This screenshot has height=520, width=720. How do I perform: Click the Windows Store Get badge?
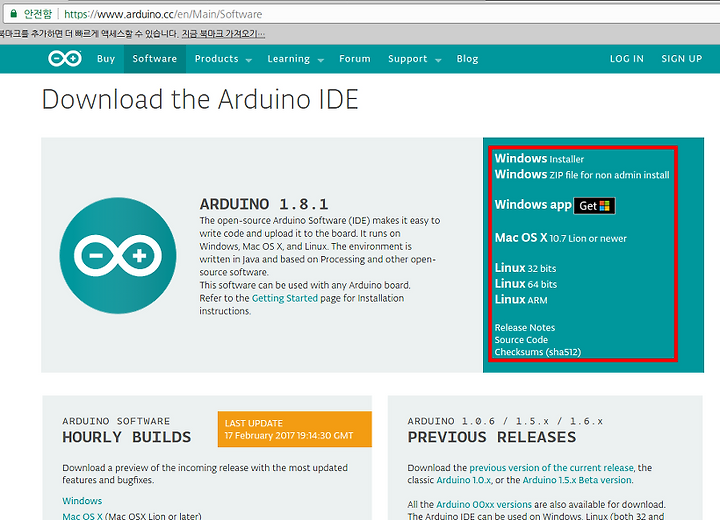pyautogui.click(x=595, y=205)
